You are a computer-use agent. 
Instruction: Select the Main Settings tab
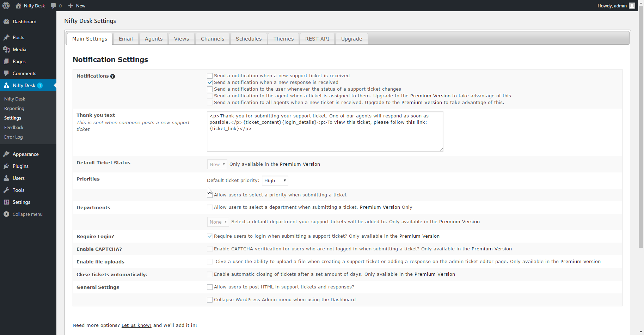[90, 39]
